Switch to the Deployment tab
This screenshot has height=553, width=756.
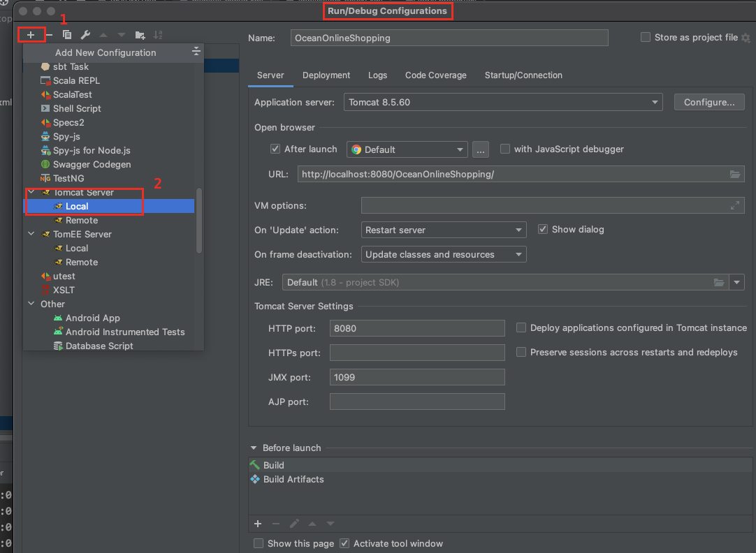pos(326,75)
